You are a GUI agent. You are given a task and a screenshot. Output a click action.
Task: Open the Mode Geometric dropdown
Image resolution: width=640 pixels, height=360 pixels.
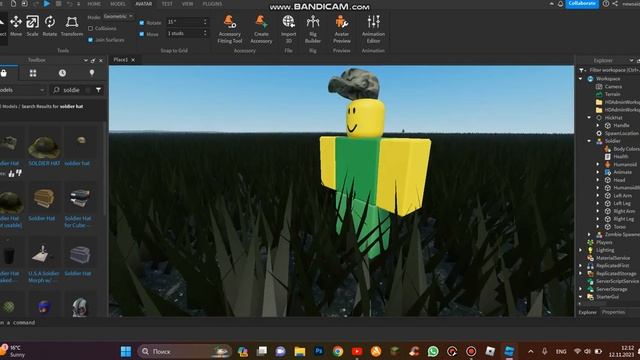118,17
